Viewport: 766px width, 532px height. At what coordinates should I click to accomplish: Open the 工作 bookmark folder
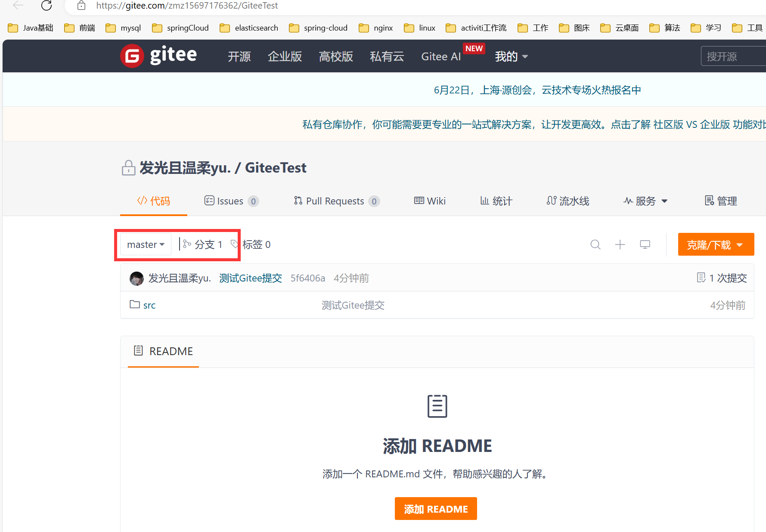(533, 28)
